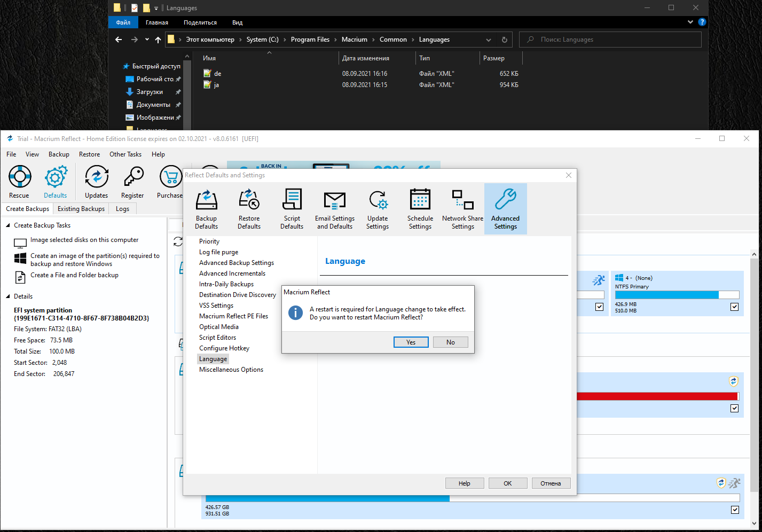Toggle checkbox under the red disk bar
The height and width of the screenshot is (532, 762).
[x=734, y=408]
